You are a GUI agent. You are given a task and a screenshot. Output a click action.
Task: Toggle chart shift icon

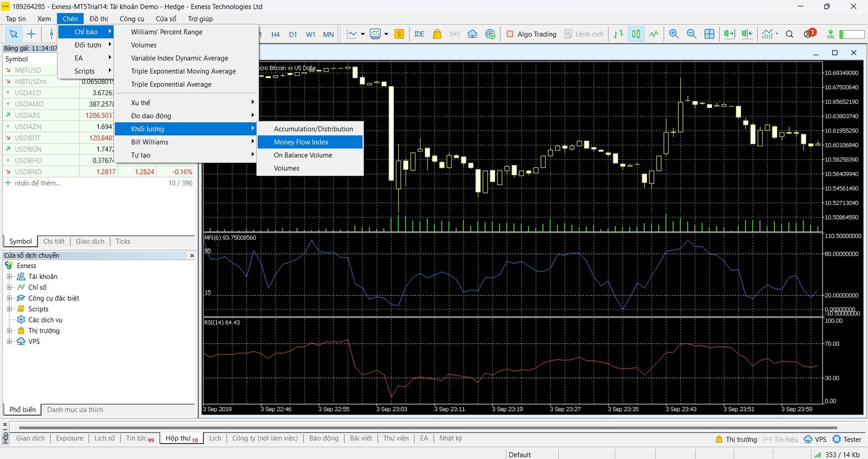(x=747, y=34)
